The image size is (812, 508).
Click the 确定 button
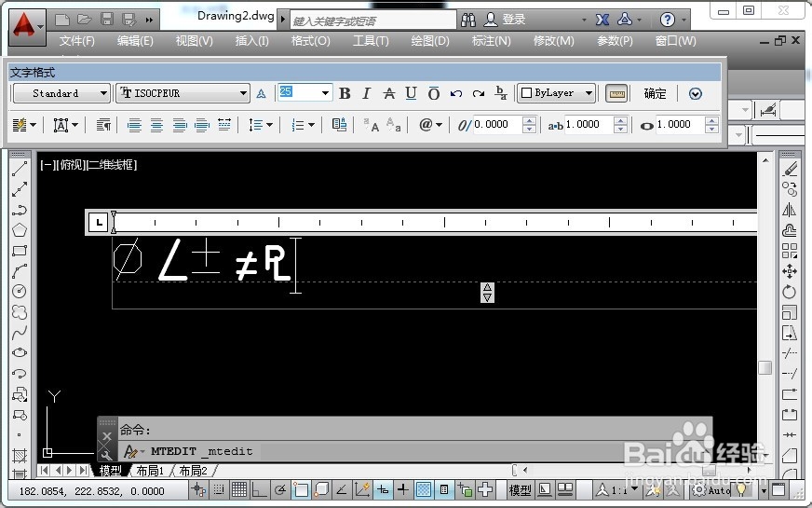pos(655,94)
